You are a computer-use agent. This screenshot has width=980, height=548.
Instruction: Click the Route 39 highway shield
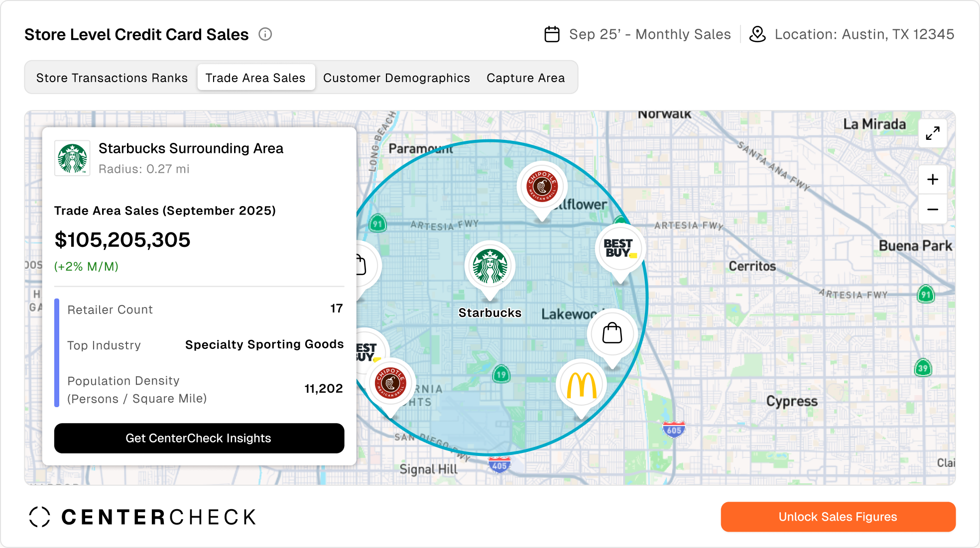tap(923, 368)
